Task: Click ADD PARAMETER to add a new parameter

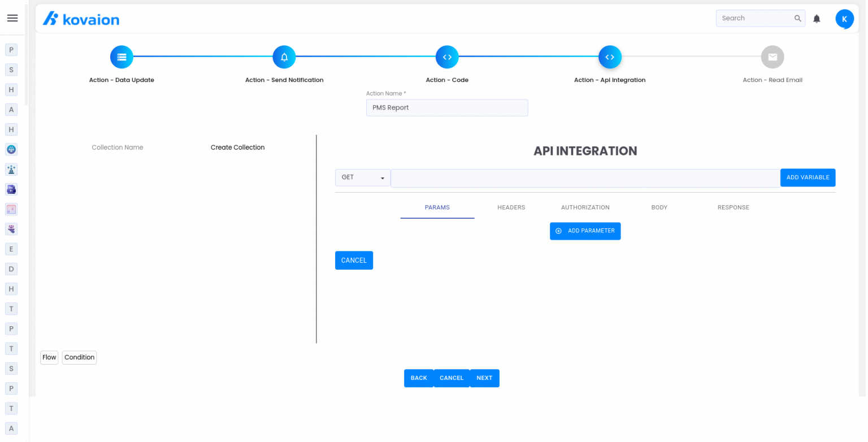Action: (x=585, y=231)
